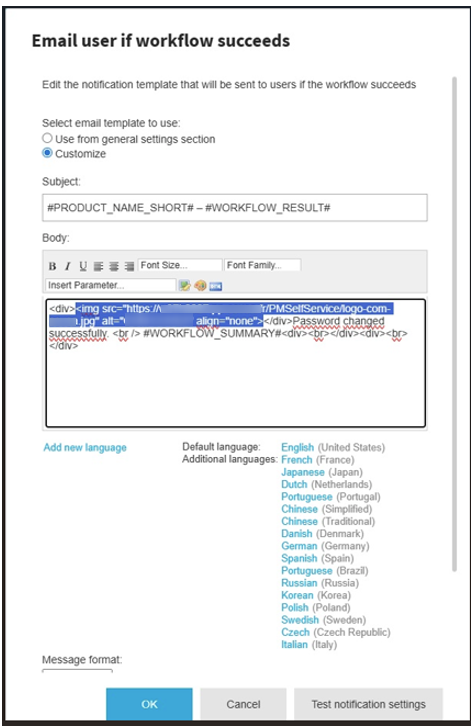This screenshot has width=472, height=726.
Task: Open the Danish language link
Action: point(296,533)
